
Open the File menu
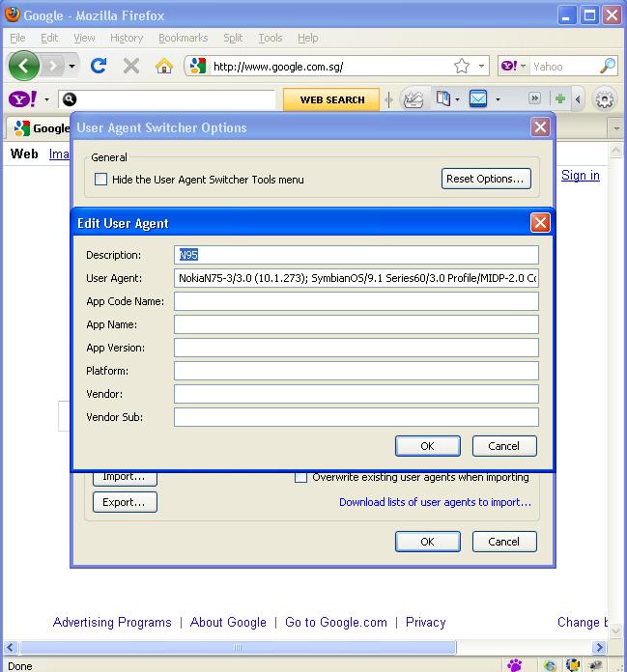[17, 39]
